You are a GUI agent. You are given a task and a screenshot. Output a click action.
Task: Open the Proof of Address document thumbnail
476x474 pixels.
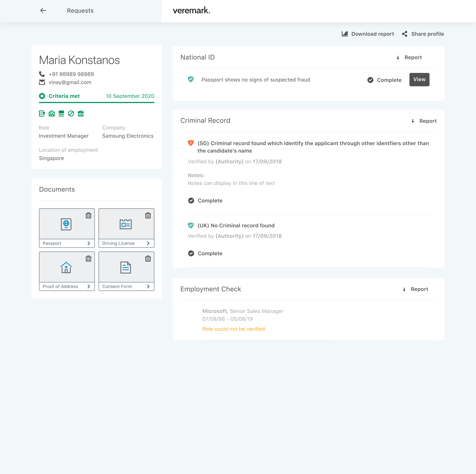[x=66, y=268]
